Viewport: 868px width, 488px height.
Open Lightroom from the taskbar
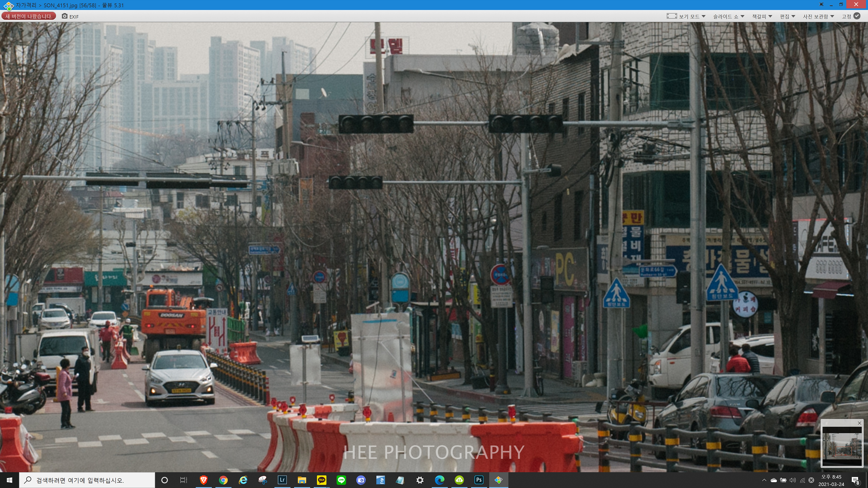coord(282,480)
